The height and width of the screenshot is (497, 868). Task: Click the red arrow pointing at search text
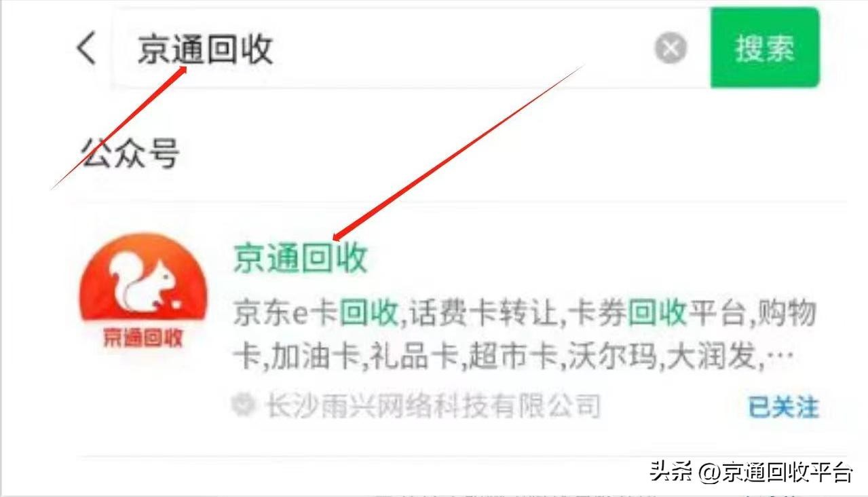tap(119, 127)
